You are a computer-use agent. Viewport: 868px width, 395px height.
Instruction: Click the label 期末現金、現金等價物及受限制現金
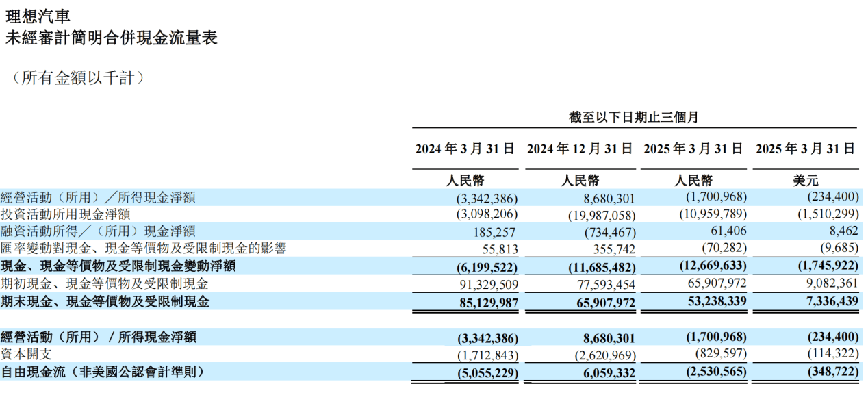[105, 301]
